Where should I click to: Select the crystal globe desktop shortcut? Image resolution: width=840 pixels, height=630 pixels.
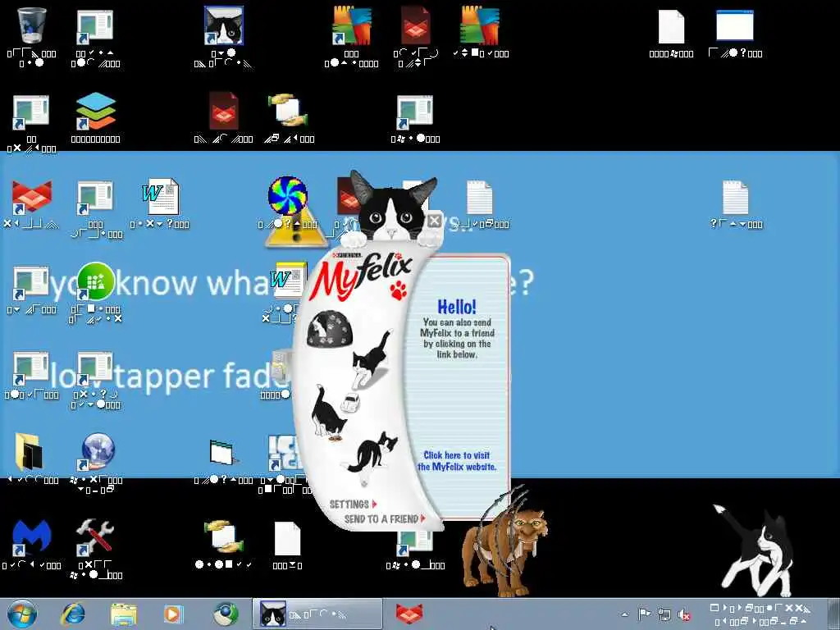97,451
